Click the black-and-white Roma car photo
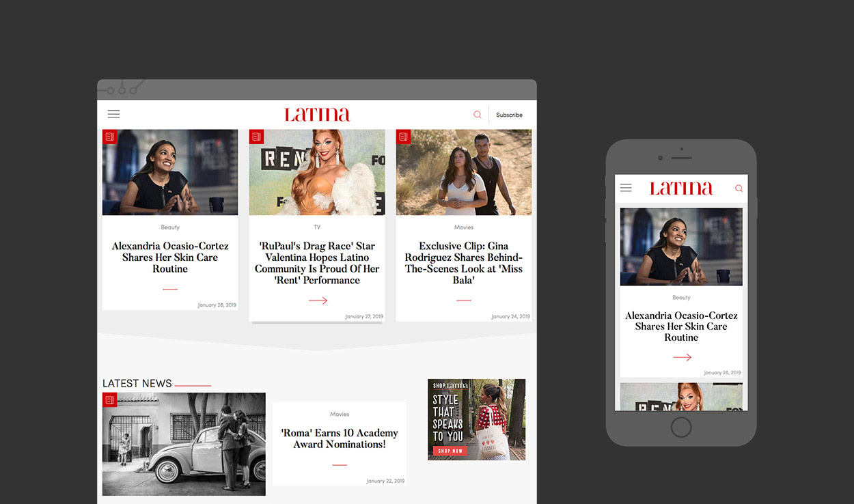This screenshot has height=504, width=854. click(x=184, y=444)
